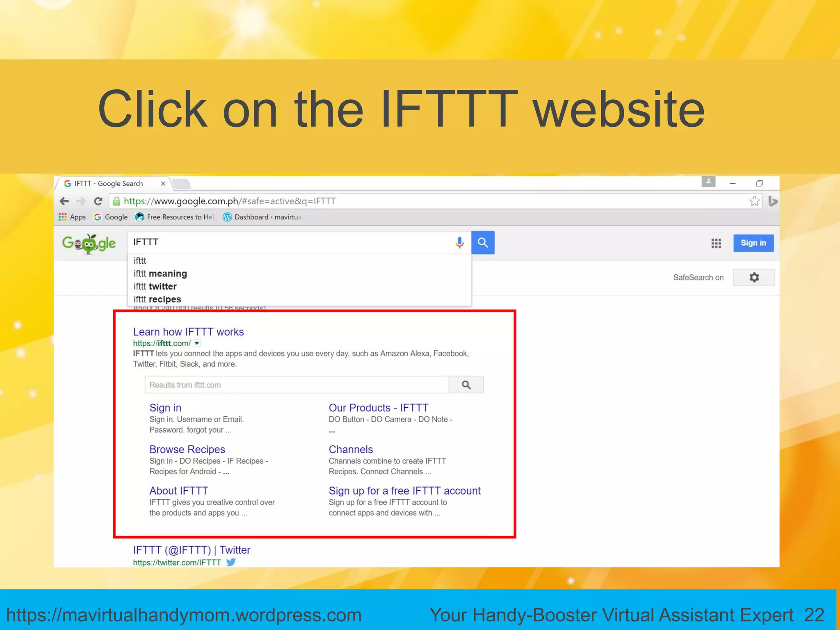The width and height of the screenshot is (840, 630).
Task: Close the IFTTT - Google Search tab
Action: tap(163, 183)
